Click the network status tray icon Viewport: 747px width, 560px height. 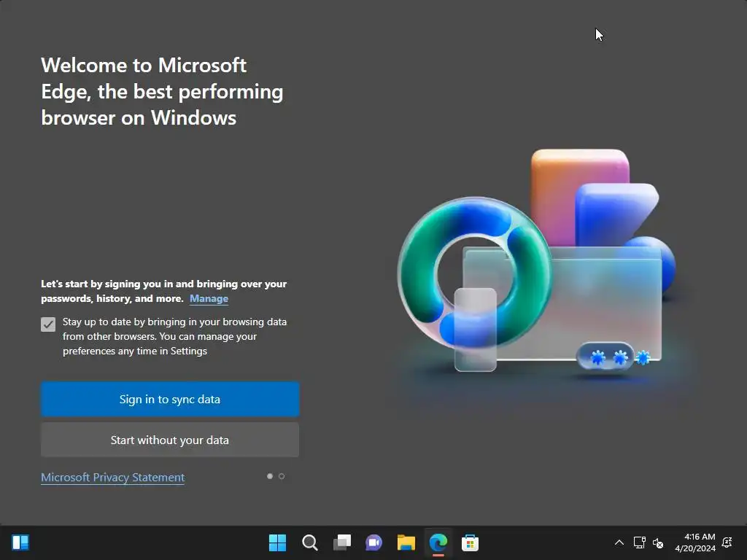[639, 542]
